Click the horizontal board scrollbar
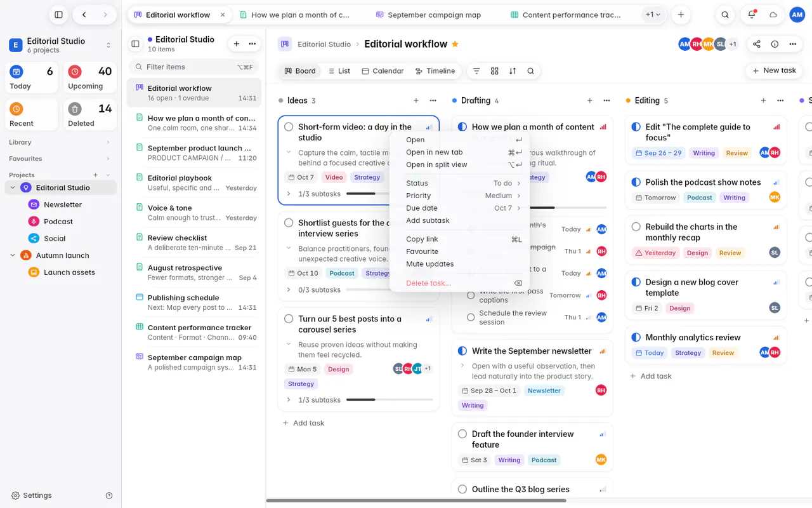812x508 pixels. [x=416, y=501]
